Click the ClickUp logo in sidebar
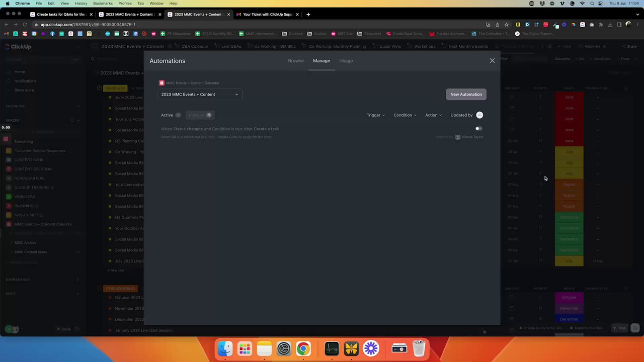644x362 pixels. [18, 47]
